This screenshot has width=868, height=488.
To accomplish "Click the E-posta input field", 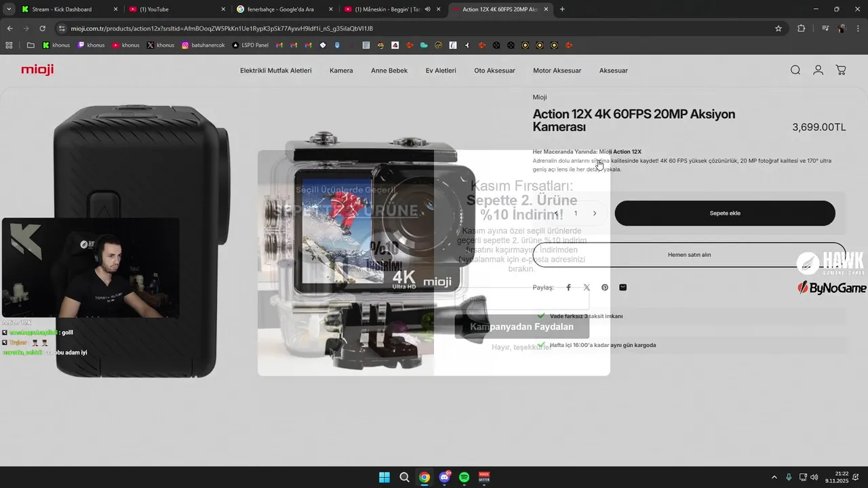I will (521, 299).
